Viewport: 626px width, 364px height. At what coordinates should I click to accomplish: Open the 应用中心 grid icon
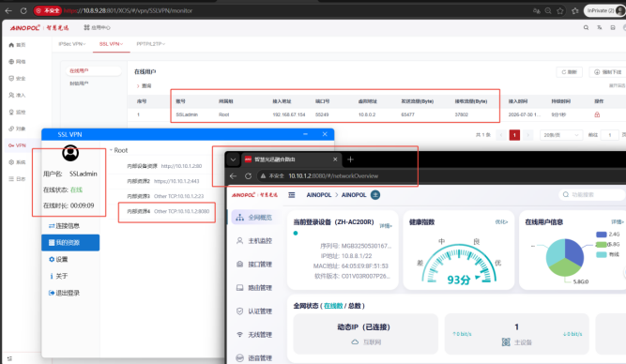(86, 27)
